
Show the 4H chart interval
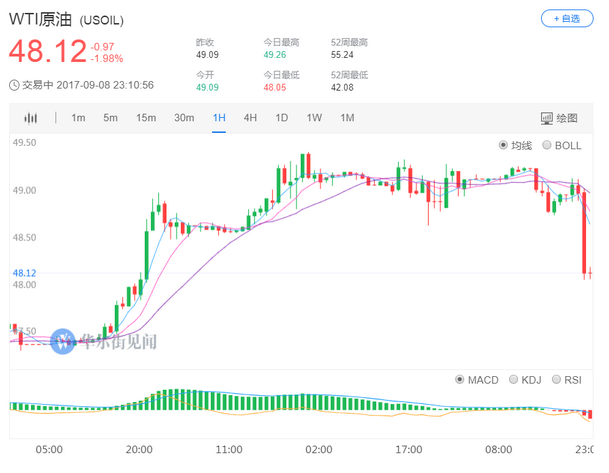250,118
